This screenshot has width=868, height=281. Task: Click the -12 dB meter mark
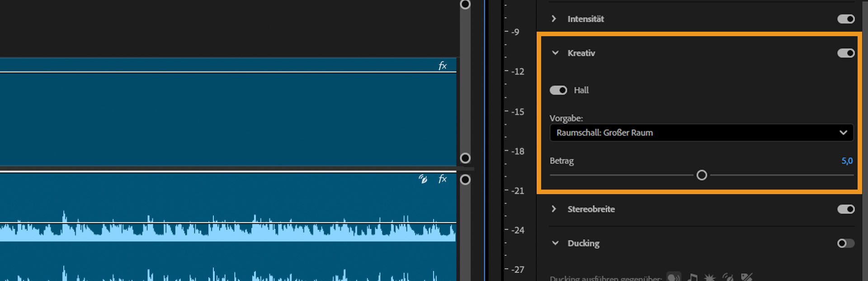click(518, 71)
